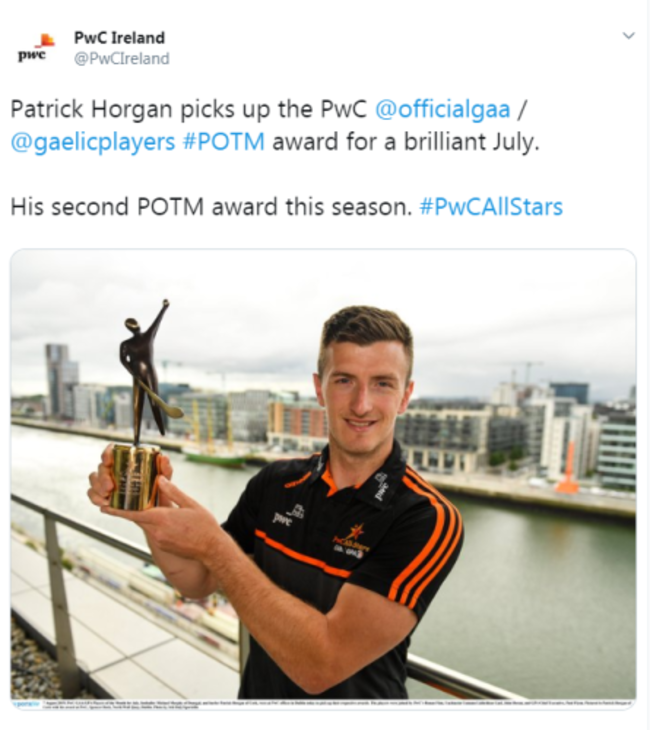Open the tweet options chevron menu
650x730 pixels.
[x=629, y=36]
